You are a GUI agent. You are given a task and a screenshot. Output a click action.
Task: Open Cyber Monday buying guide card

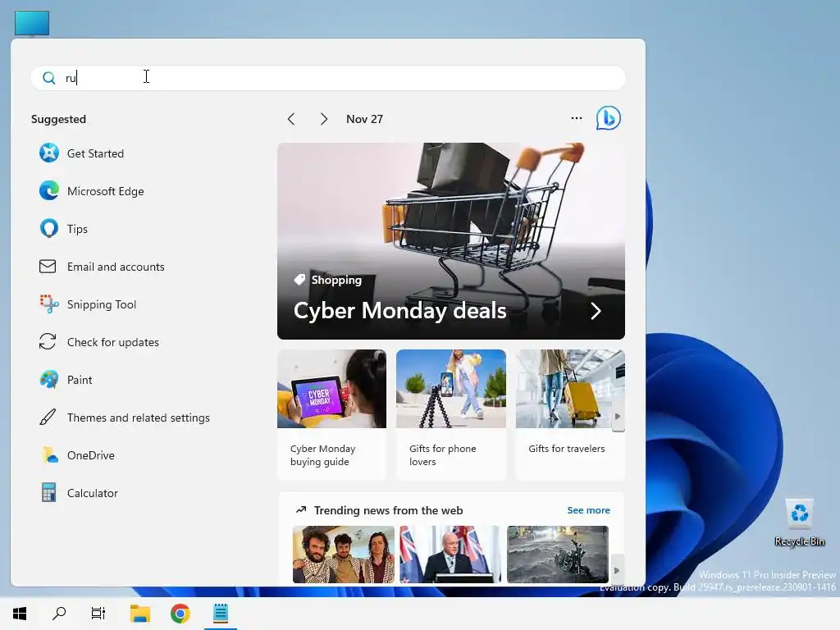[x=331, y=414]
